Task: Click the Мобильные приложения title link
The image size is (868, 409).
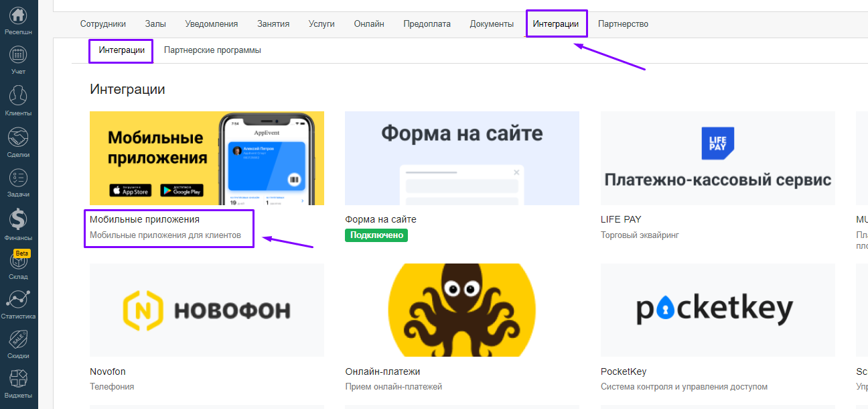Action: 145,219
